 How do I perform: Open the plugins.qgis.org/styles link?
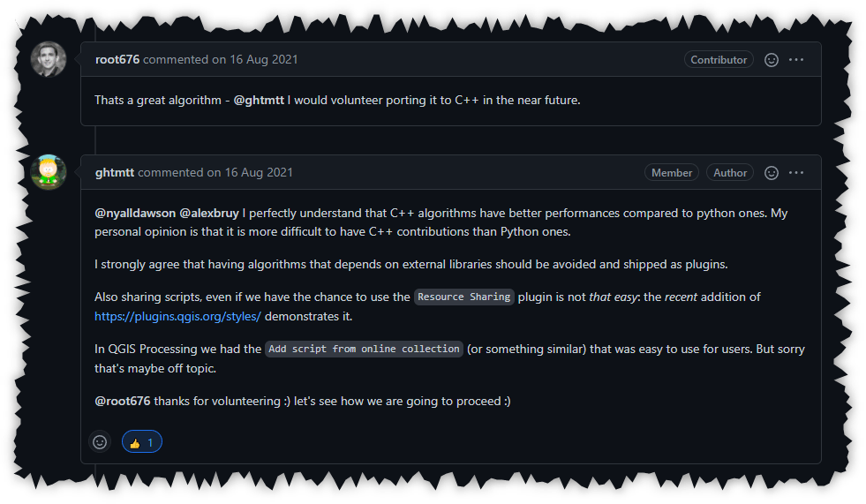[x=178, y=315]
